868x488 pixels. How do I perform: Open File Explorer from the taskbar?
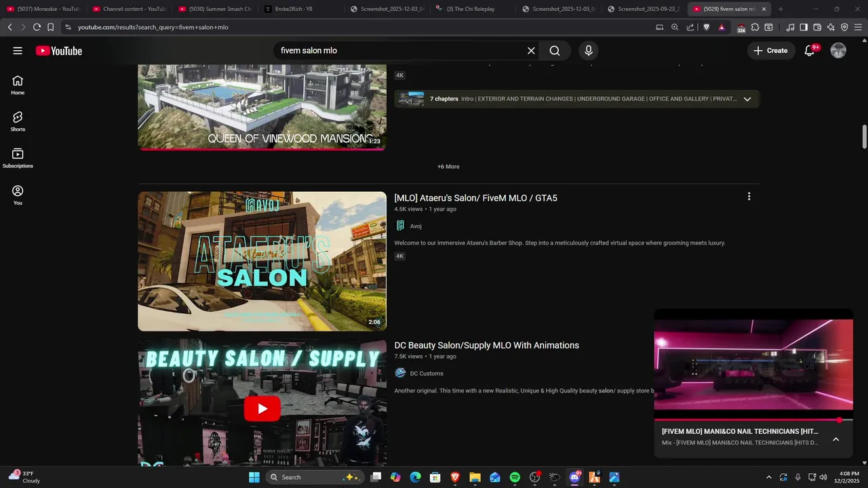tap(475, 477)
